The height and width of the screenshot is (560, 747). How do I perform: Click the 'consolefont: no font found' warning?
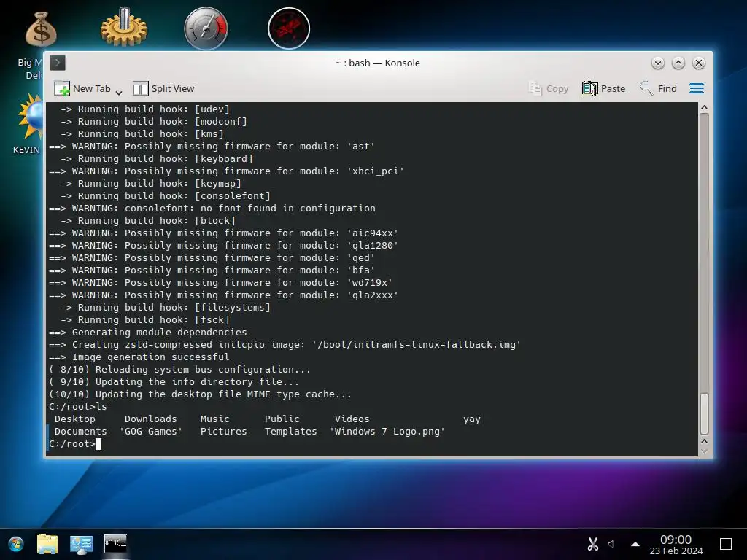click(212, 209)
